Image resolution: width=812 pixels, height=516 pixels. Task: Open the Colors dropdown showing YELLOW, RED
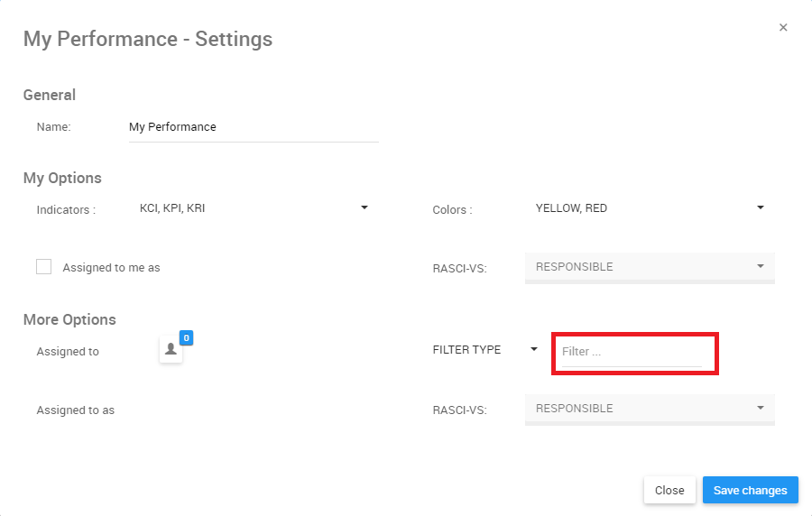tap(641, 208)
